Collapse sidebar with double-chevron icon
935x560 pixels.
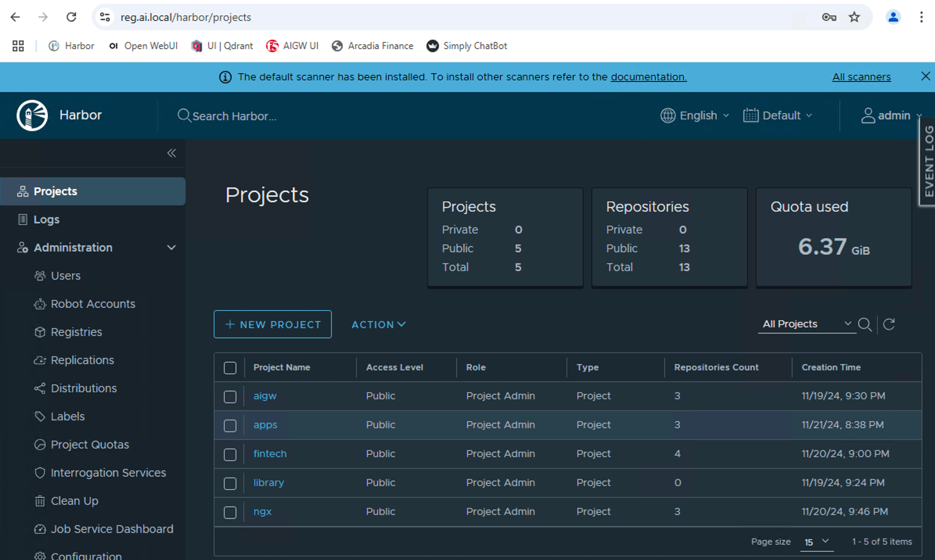coord(171,153)
